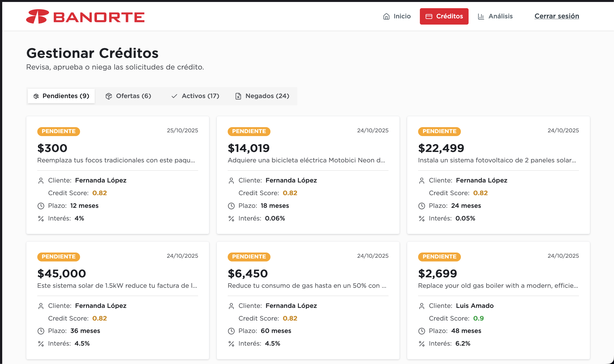
Task: Click the clock icon on the $300 card
Action: point(41,206)
